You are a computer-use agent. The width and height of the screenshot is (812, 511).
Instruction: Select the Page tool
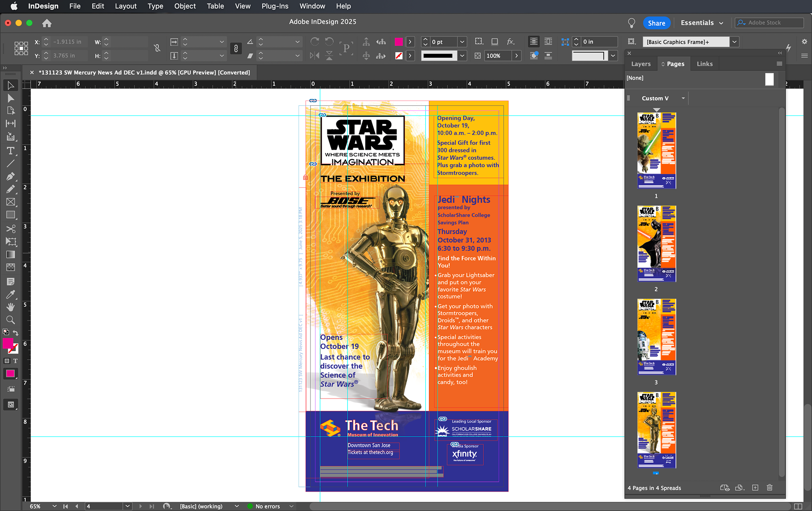point(11,111)
